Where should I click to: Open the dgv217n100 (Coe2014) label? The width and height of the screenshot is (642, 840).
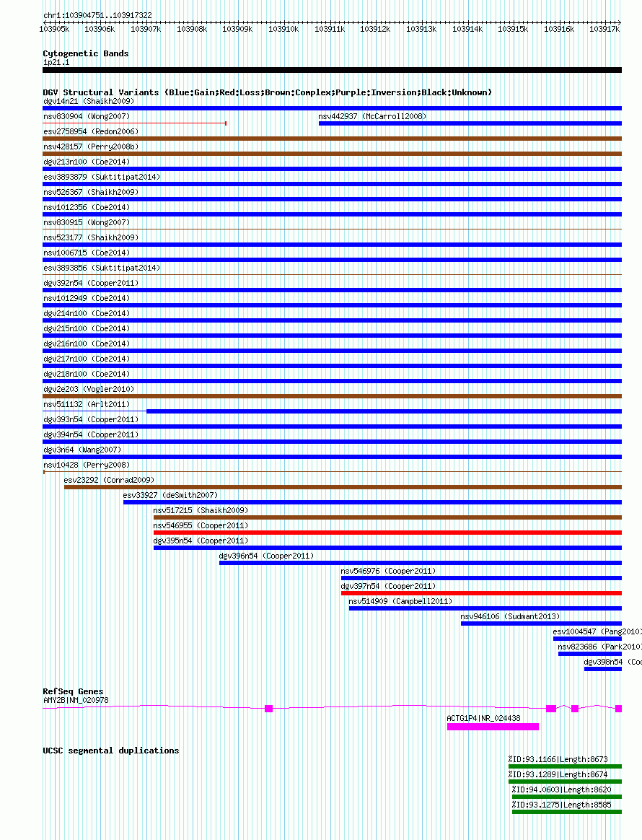point(87,359)
